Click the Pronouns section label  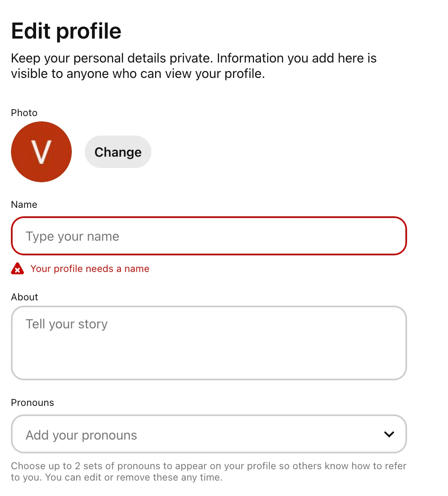(x=32, y=403)
